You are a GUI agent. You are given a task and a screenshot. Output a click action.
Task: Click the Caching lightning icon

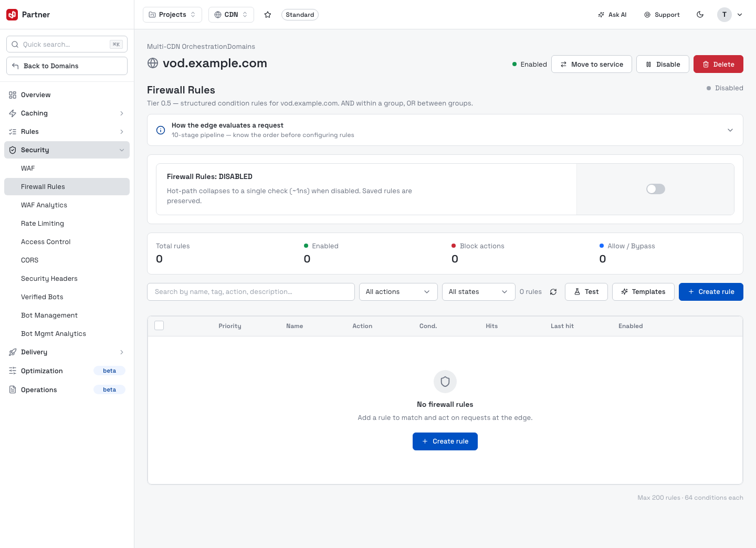pyautogui.click(x=13, y=113)
